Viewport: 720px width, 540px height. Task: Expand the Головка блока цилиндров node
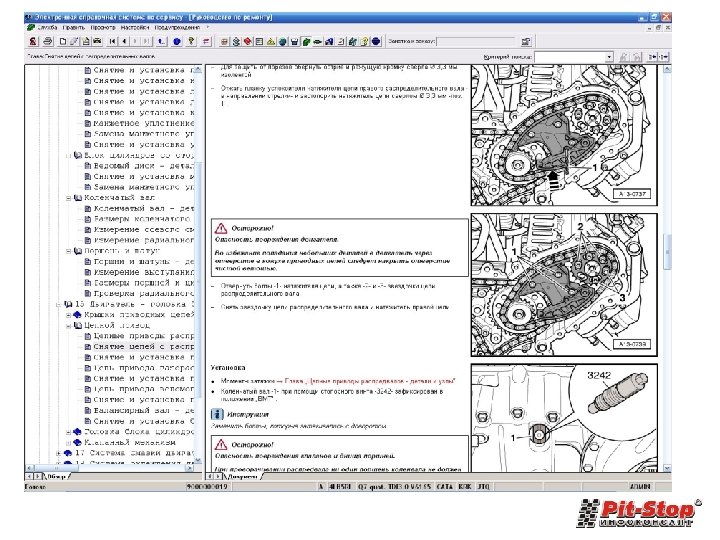(68, 432)
